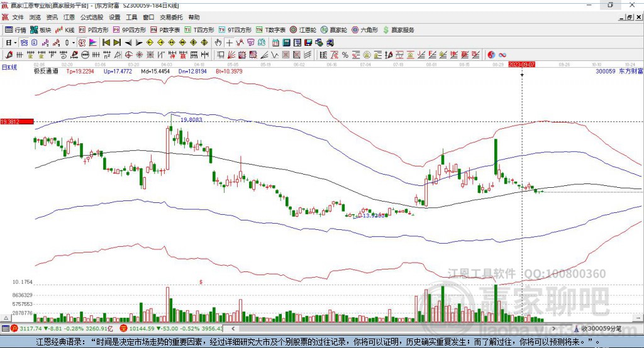Click the Up=17.4772 value
644x348 pixels.
(x=118, y=71)
